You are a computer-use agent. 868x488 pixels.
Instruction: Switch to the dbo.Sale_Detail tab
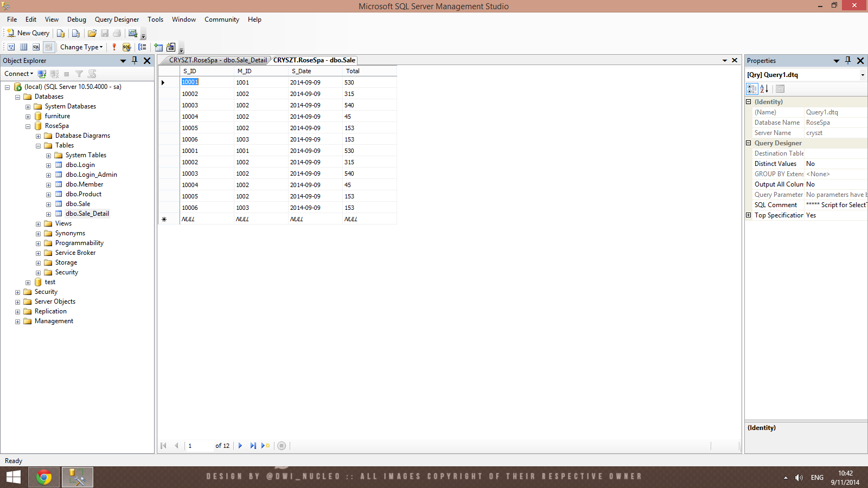pyautogui.click(x=218, y=60)
